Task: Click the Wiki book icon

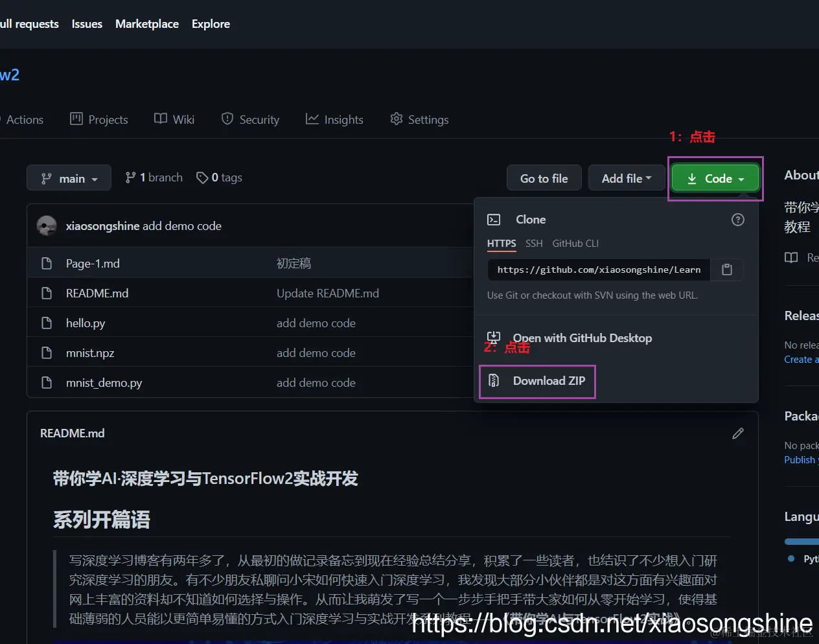Action: [161, 119]
